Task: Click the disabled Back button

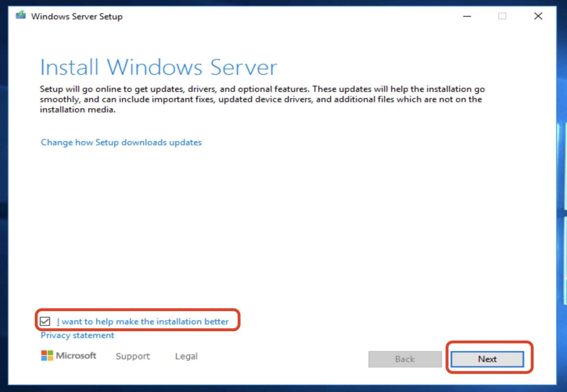Action: click(x=405, y=359)
